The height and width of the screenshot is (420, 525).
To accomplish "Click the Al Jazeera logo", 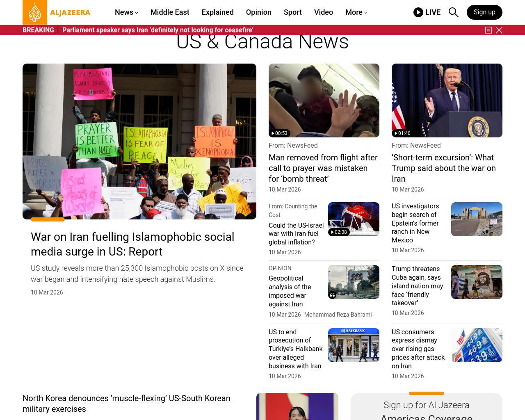I will pyautogui.click(x=57, y=12).
